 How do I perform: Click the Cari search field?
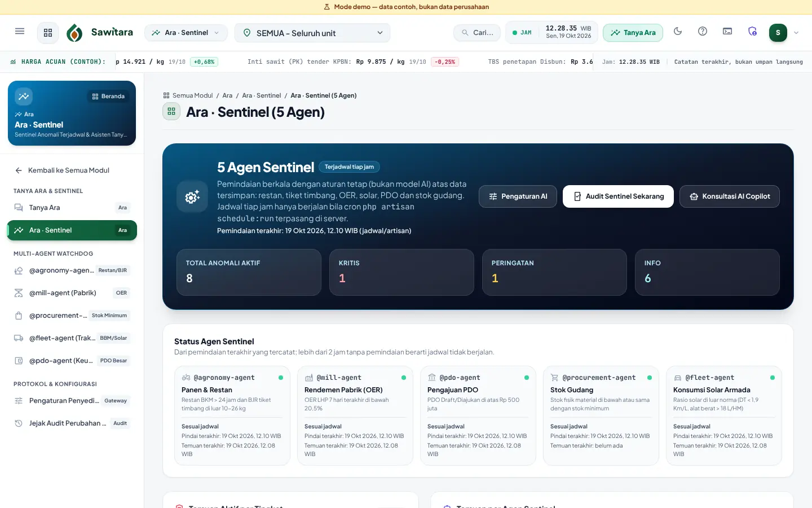click(x=477, y=33)
